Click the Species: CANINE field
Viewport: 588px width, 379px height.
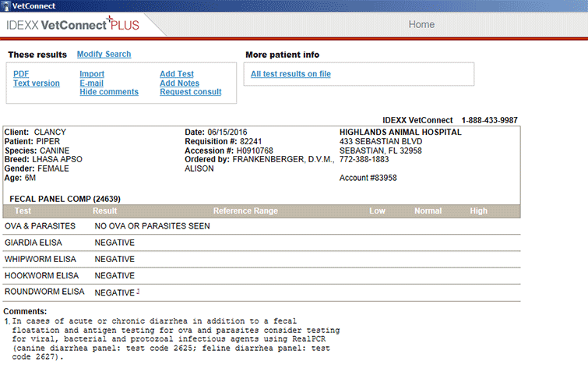[x=37, y=151]
